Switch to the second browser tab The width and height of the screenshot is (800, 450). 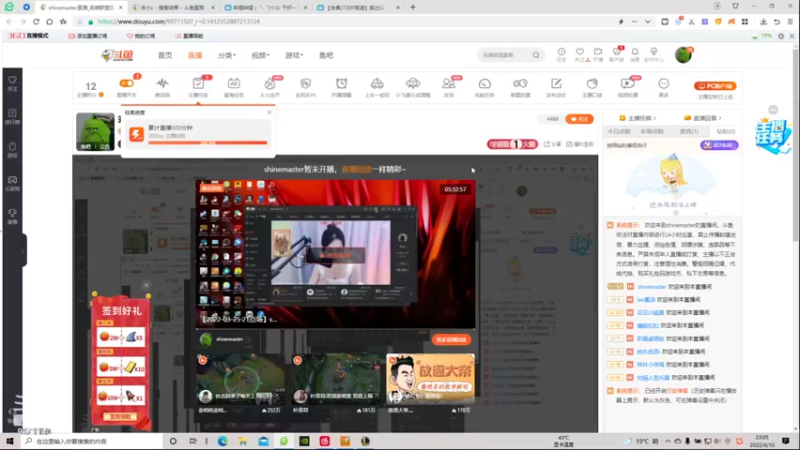click(x=173, y=8)
